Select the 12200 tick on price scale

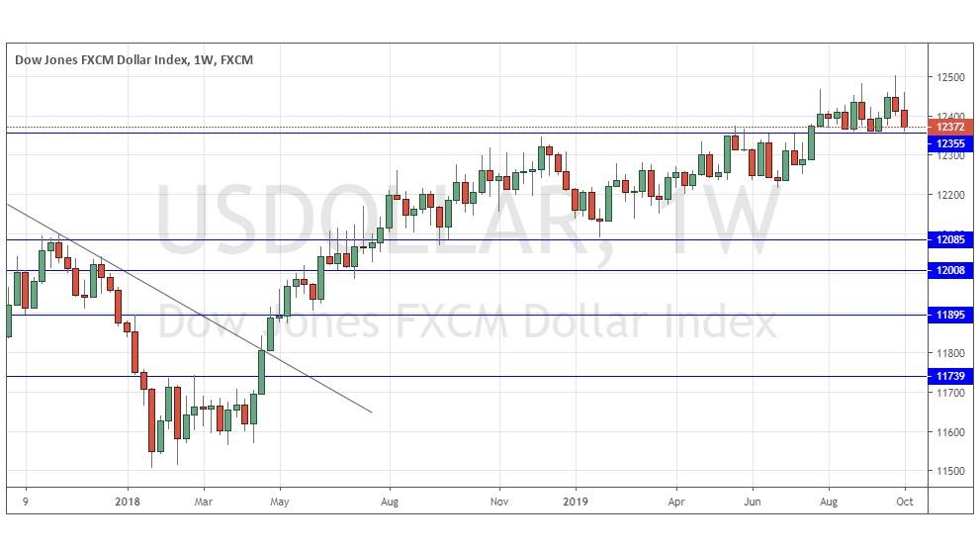949,195
